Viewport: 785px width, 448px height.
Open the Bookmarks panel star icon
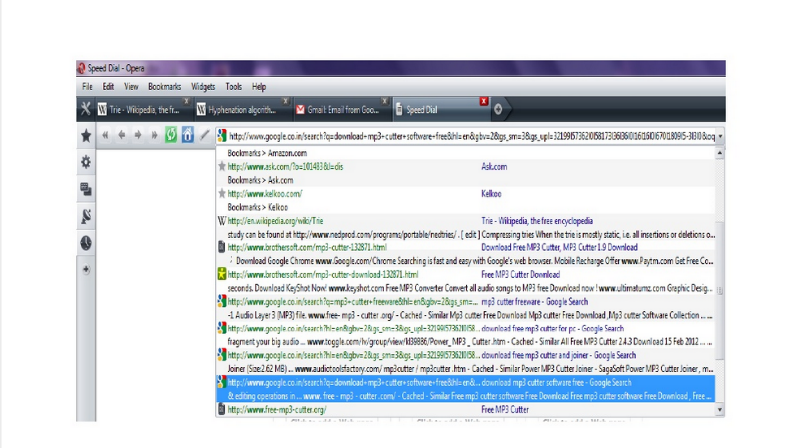[x=86, y=135]
